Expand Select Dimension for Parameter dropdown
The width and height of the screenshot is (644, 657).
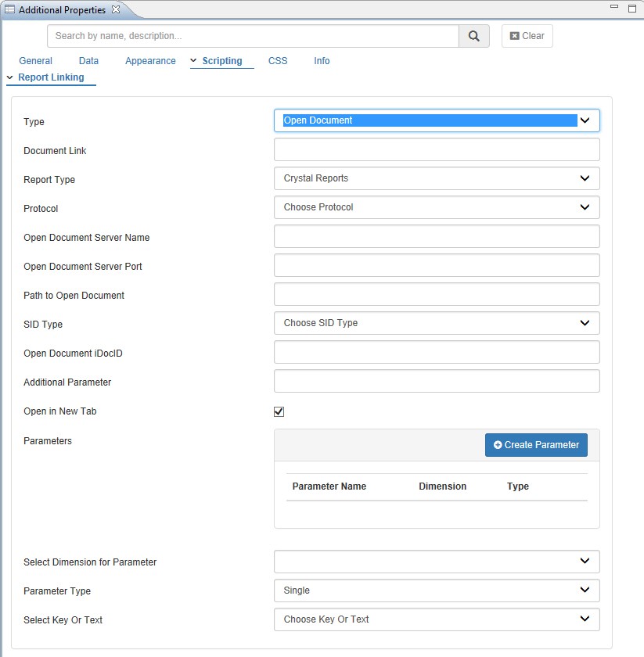436,562
